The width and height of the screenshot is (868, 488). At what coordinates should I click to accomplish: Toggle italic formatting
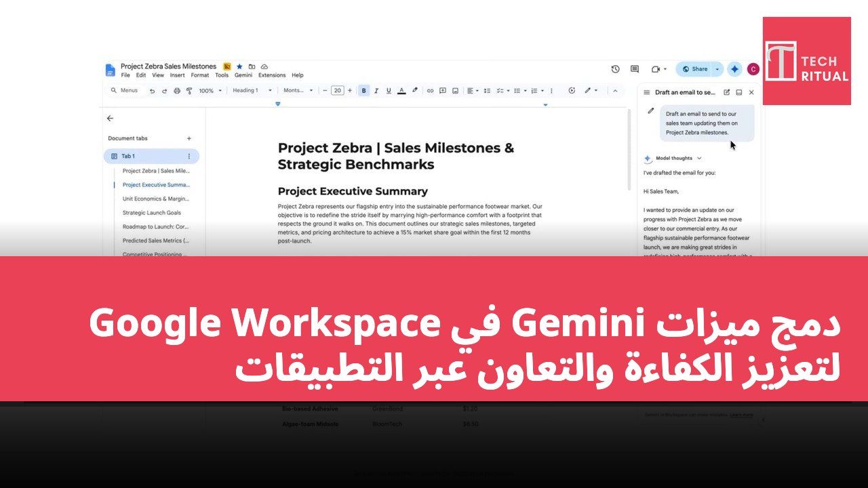click(x=376, y=91)
